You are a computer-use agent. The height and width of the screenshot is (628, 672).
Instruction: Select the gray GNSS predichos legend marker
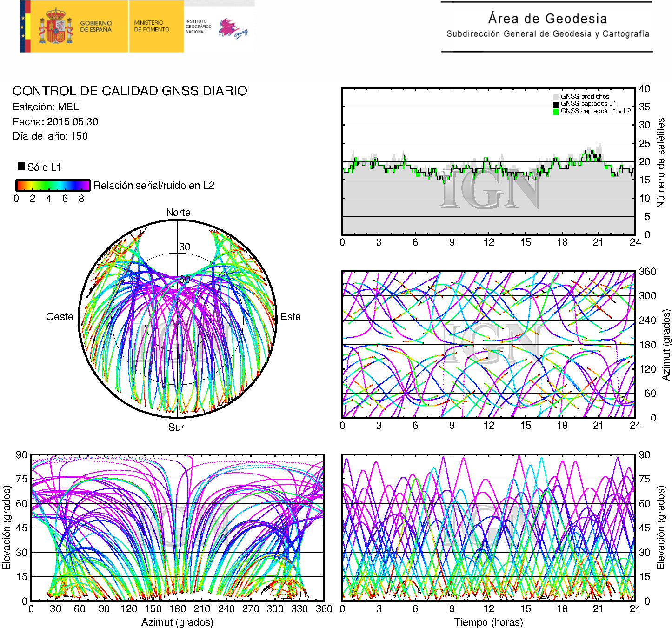[x=555, y=97]
